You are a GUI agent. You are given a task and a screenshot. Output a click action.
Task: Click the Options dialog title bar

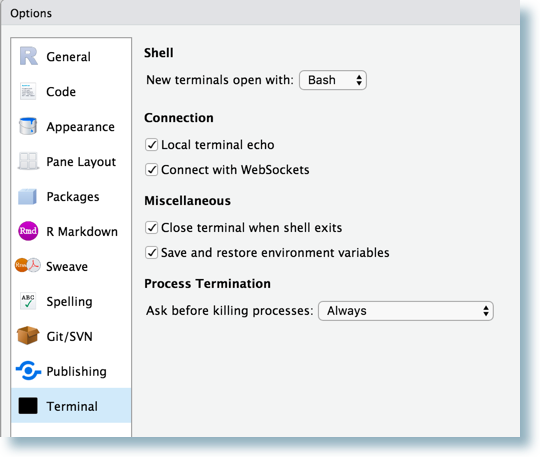[x=260, y=13]
